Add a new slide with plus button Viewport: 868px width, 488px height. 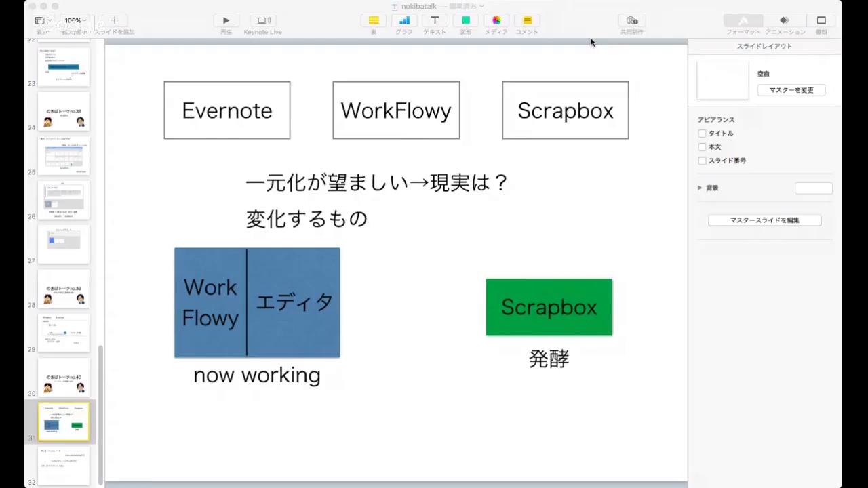[114, 21]
